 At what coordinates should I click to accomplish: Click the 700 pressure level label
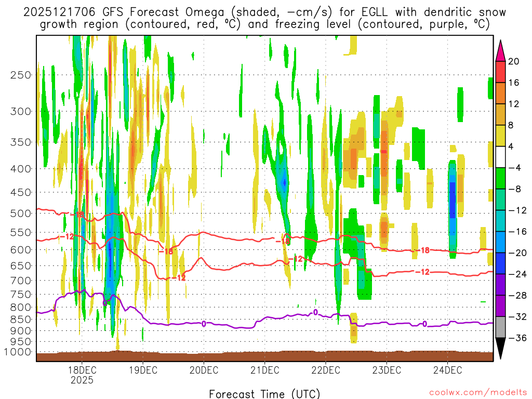[x=21, y=281]
